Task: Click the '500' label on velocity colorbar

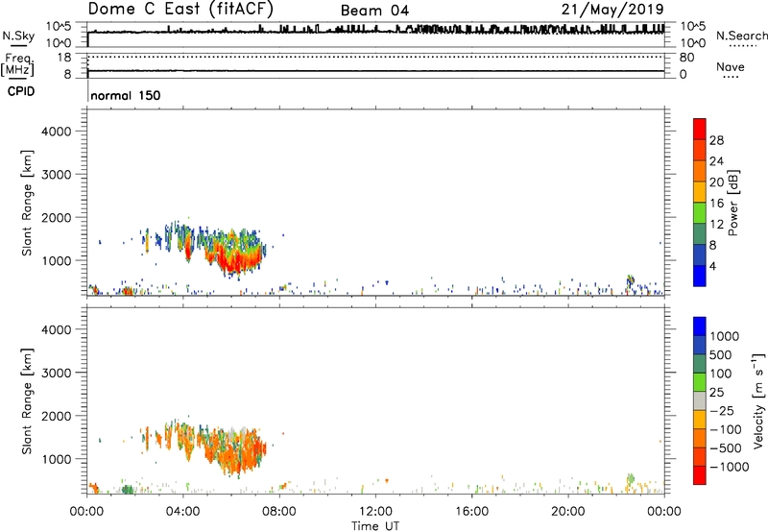Action: [x=721, y=354]
